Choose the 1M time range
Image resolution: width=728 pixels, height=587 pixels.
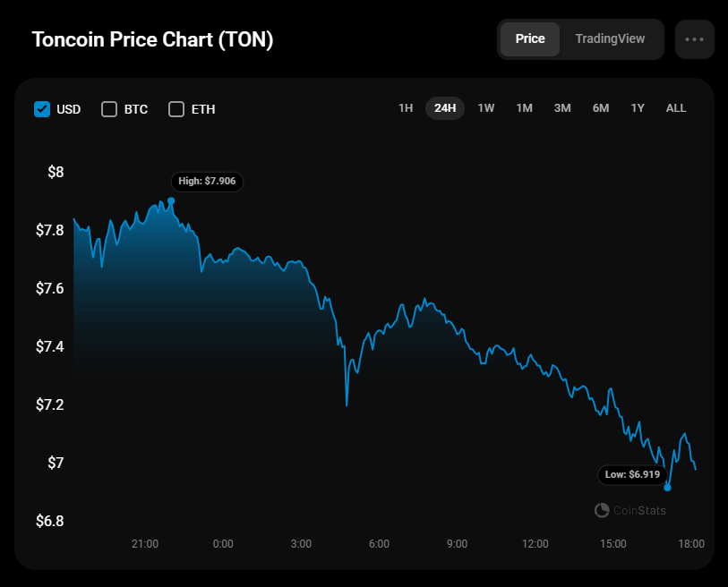pyautogui.click(x=525, y=108)
